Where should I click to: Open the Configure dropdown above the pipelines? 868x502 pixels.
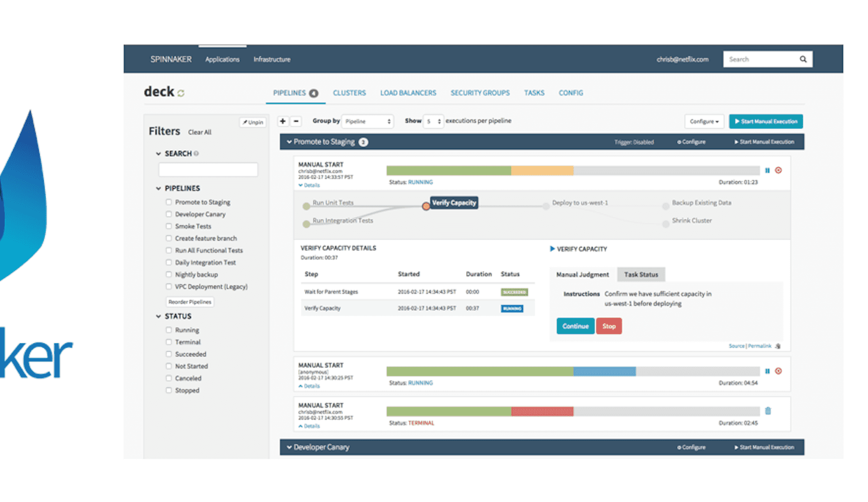click(x=703, y=121)
